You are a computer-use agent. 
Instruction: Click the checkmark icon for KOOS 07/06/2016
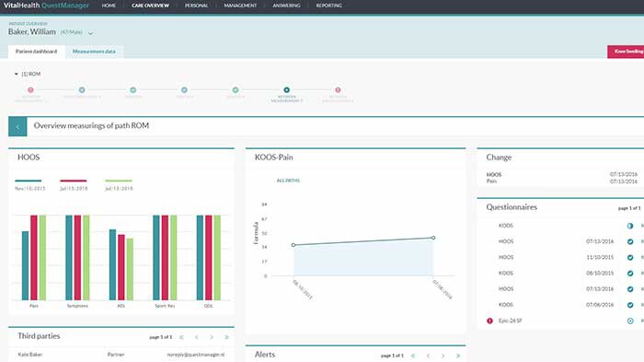pos(630,305)
